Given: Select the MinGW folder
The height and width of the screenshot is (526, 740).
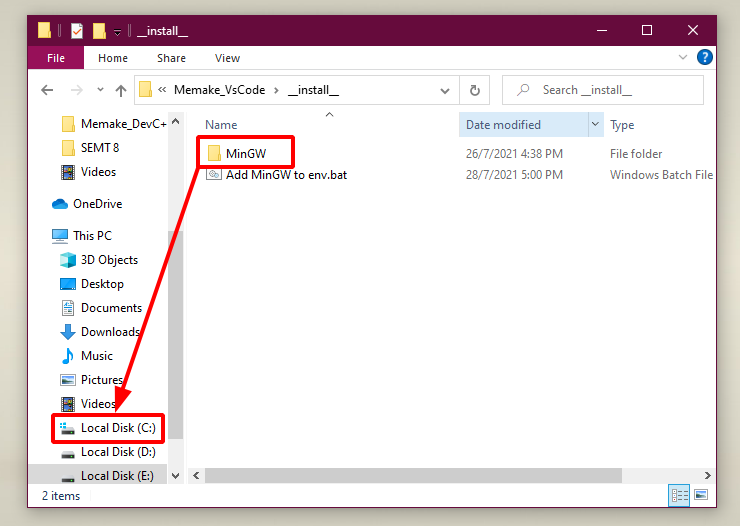Looking at the screenshot, I should pos(246,153).
